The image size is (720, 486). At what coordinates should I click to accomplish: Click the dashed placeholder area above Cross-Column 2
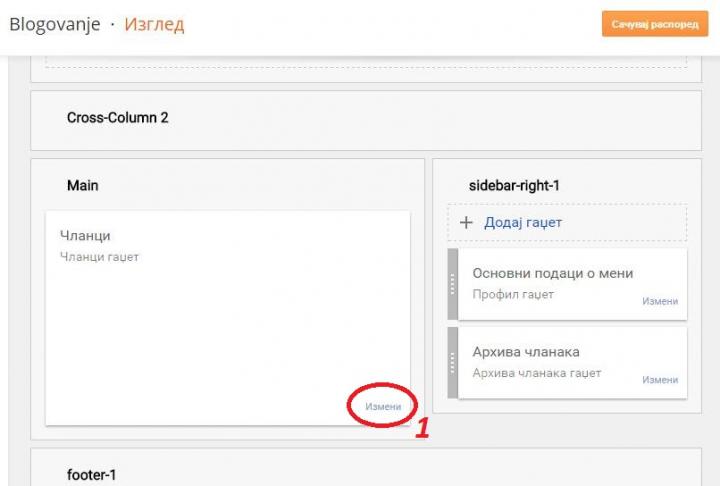[366, 62]
